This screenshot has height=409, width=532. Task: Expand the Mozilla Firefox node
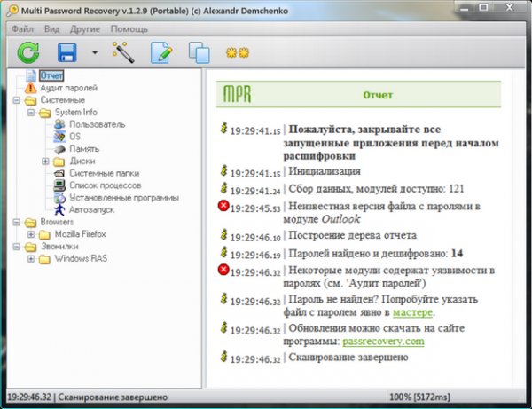coord(31,234)
